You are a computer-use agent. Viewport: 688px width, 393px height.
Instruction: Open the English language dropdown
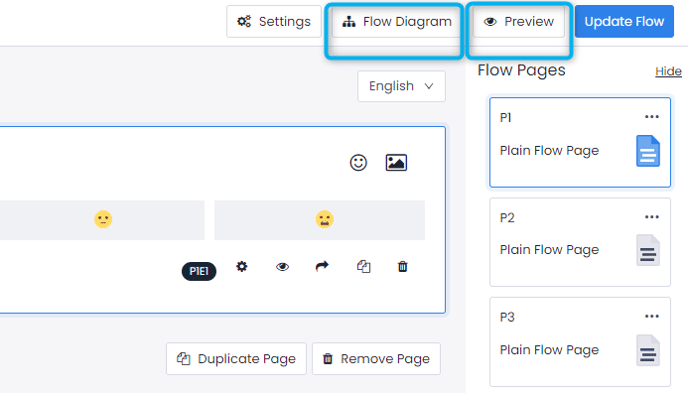click(401, 86)
